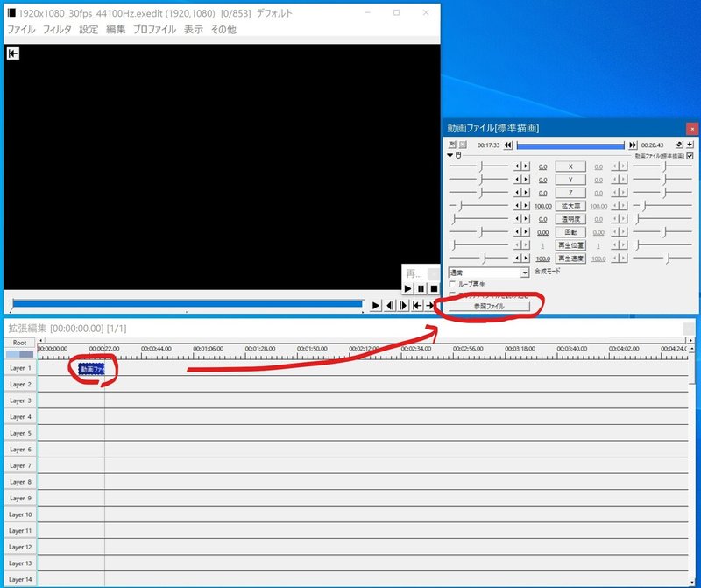Click the left 再生速度 slider track
Viewport: 701px width, 588px height.
click(x=478, y=258)
